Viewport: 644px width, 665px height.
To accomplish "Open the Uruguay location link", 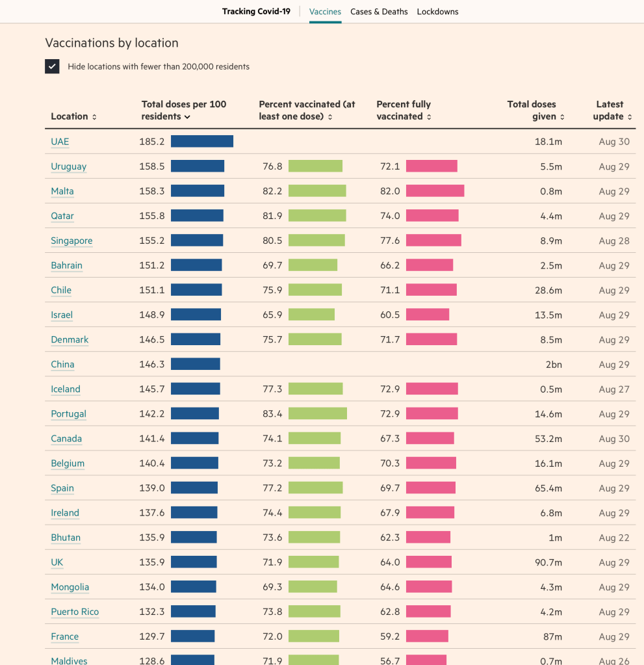I will click(68, 166).
